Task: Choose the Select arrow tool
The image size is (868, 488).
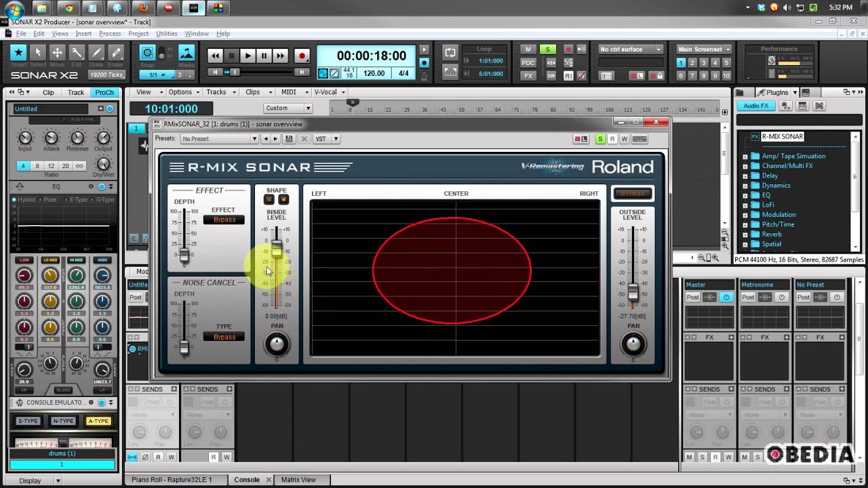Action: tap(38, 52)
